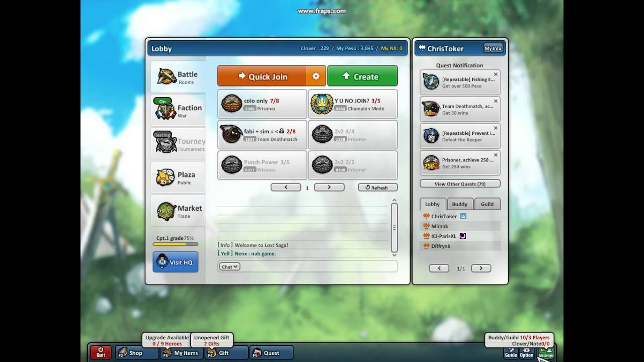The height and width of the screenshot is (362, 644).
Task: Click the red Quit button
Action: [x=101, y=352]
